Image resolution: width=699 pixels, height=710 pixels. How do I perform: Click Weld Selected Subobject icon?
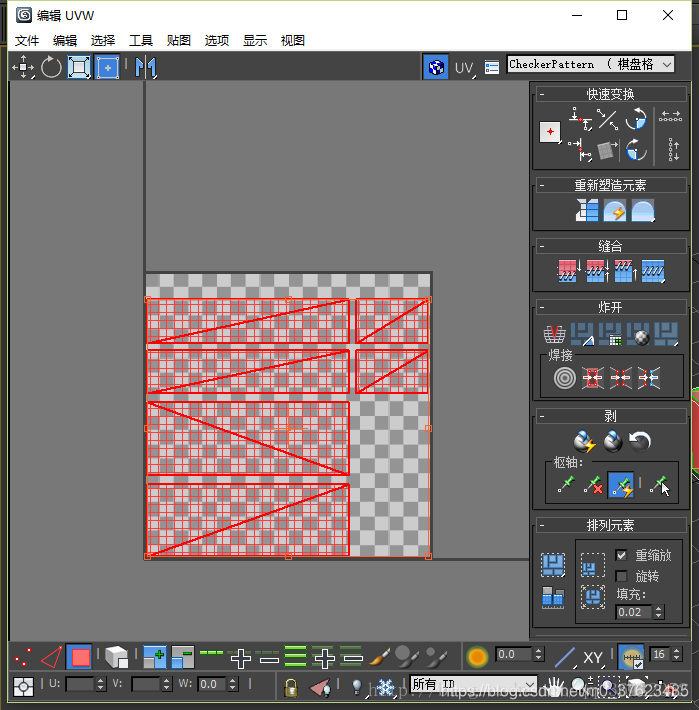[x=593, y=378]
